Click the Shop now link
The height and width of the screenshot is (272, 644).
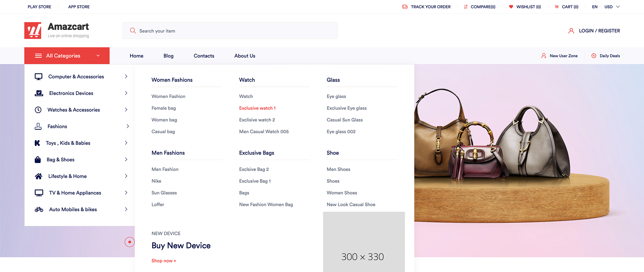[164, 261]
